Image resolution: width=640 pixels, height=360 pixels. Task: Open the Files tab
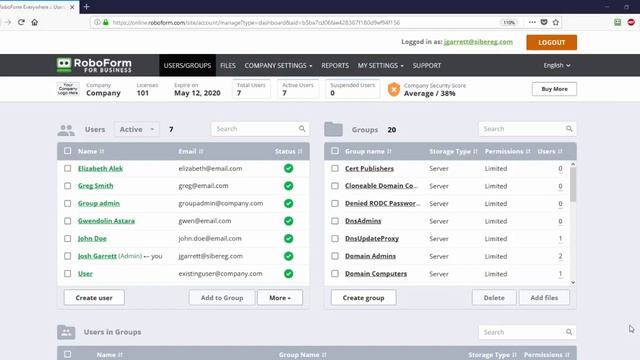(x=228, y=65)
